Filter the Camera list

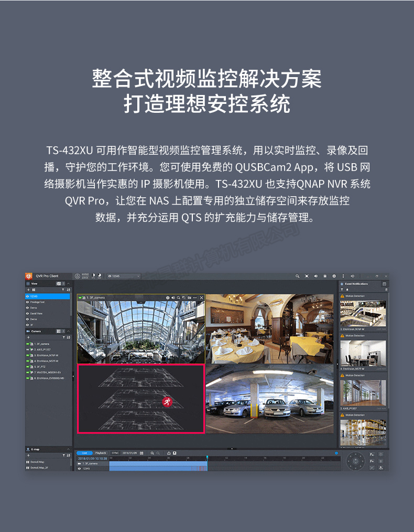click(x=63, y=337)
